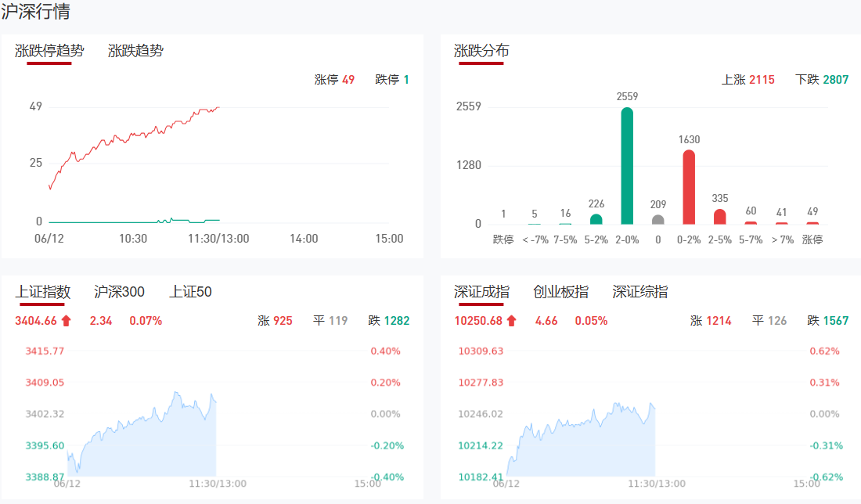Switch to the 上证50 tab
Screen dimensions: 861x504
[x=190, y=292]
